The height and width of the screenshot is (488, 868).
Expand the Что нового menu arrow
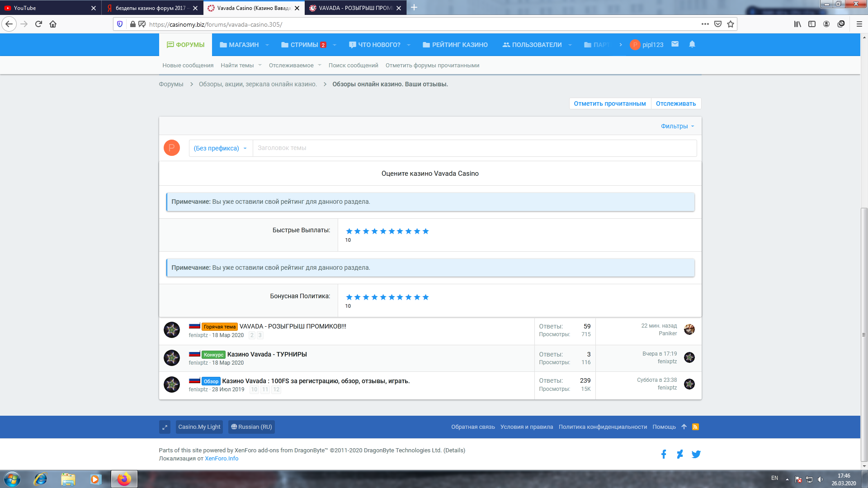point(409,45)
